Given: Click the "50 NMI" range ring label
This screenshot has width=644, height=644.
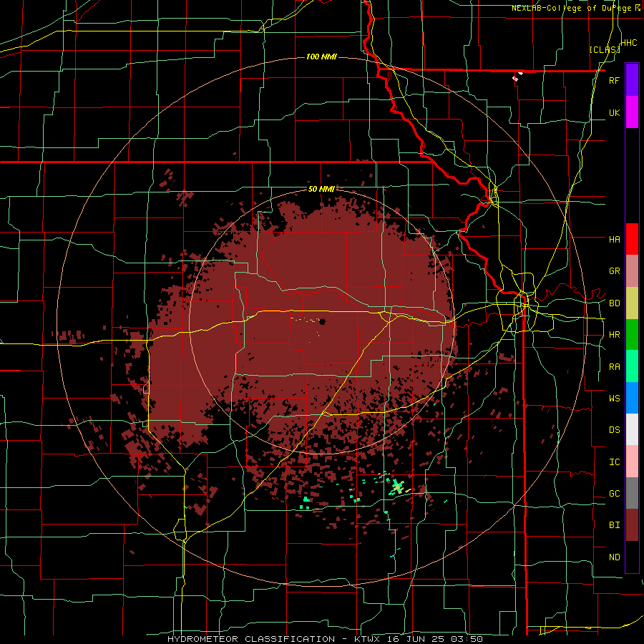Looking at the screenshot, I should pos(321,190).
